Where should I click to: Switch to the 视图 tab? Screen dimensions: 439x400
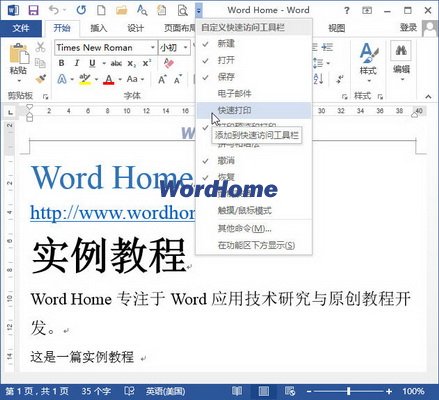(x=336, y=28)
